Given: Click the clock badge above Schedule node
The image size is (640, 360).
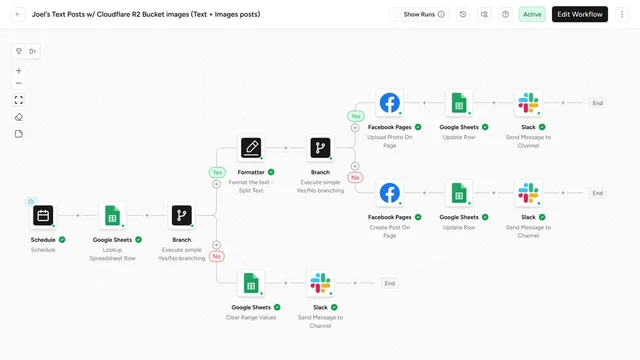Looking at the screenshot, I should pyautogui.click(x=31, y=202).
